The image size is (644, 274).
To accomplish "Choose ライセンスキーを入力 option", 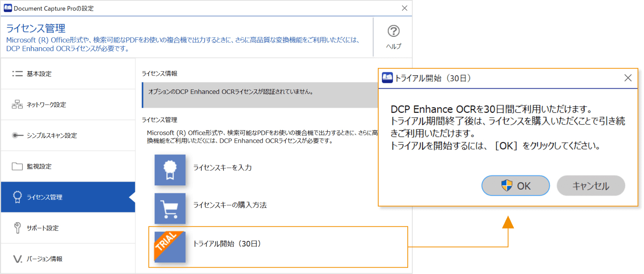I will pos(222,168).
